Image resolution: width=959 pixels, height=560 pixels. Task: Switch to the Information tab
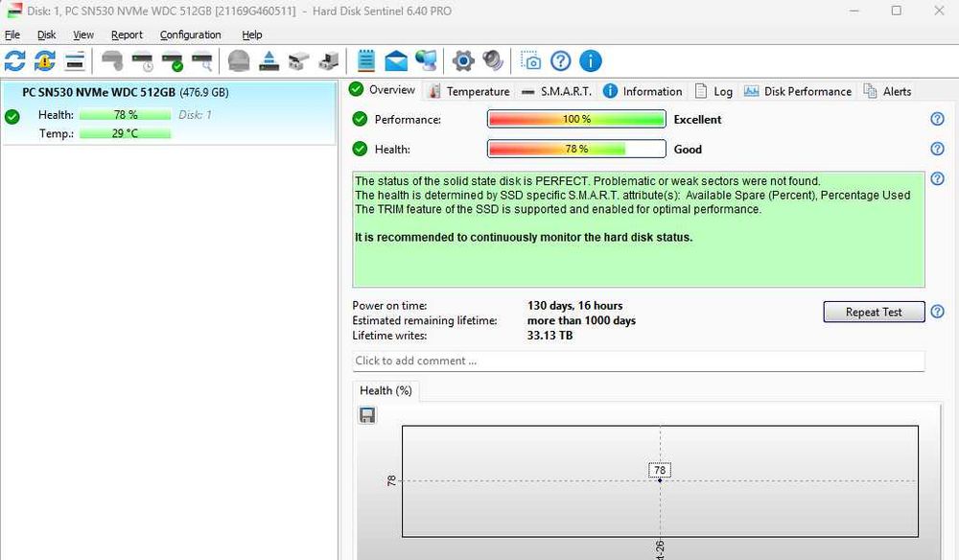coord(643,91)
